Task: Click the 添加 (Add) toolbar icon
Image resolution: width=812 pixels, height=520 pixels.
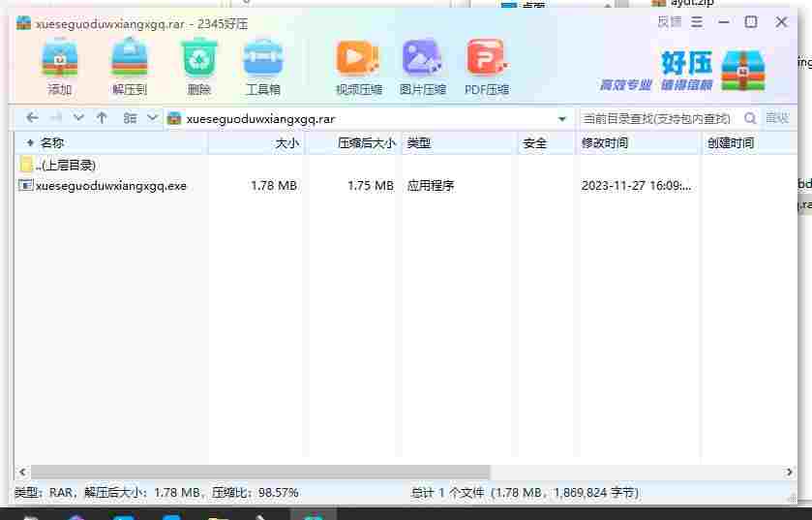Action: click(x=60, y=66)
